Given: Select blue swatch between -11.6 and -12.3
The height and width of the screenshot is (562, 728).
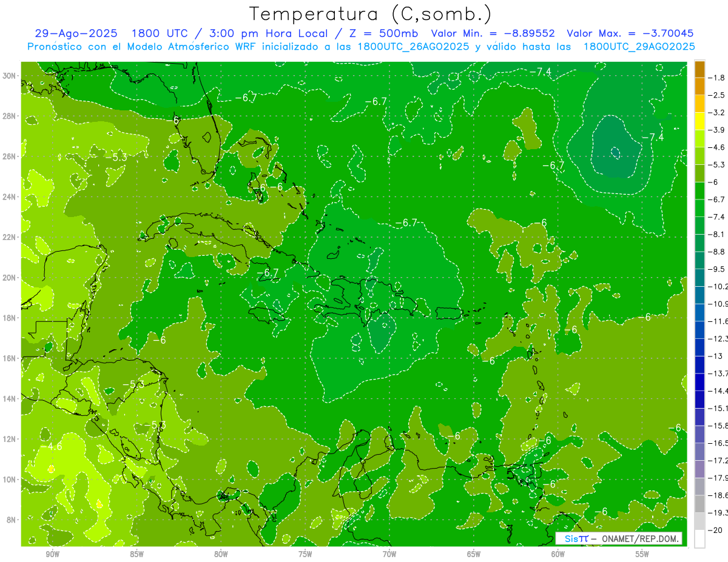Looking at the screenshot, I should click(699, 330).
